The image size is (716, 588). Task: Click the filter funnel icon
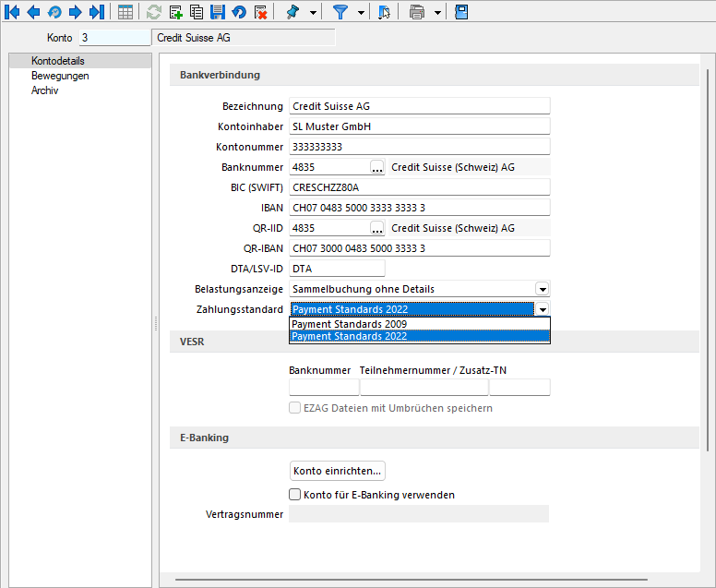click(x=340, y=12)
